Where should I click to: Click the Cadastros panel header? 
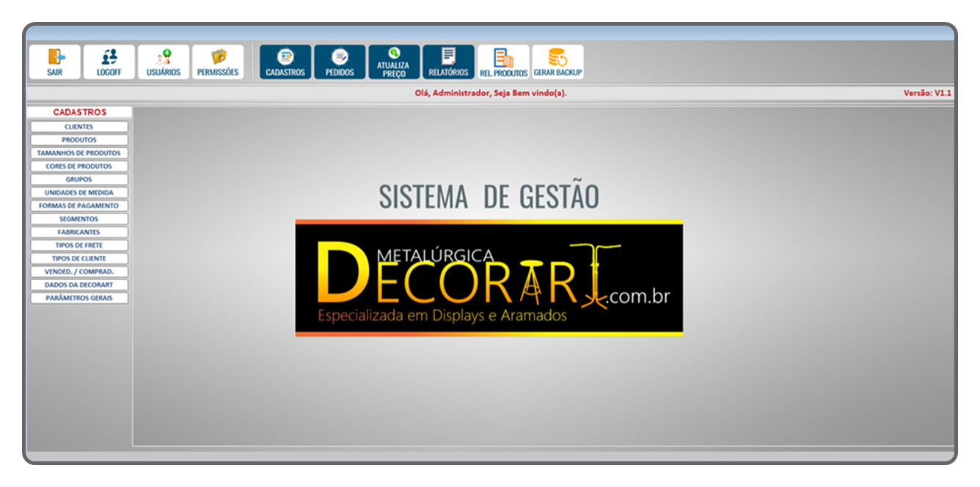(79, 112)
